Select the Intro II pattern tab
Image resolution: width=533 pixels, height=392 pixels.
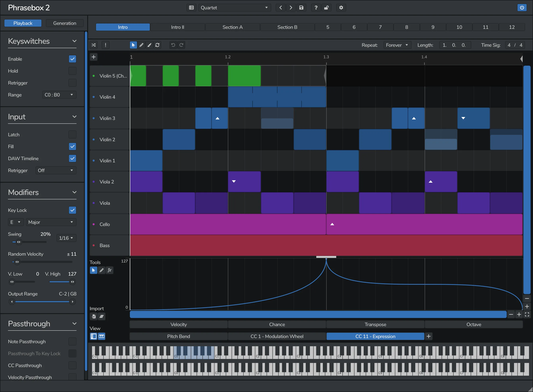(177, 27)
